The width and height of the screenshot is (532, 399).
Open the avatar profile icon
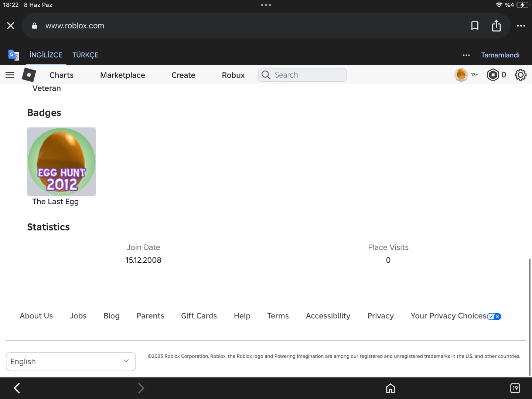pyautogui.click(x=461, y=75)
